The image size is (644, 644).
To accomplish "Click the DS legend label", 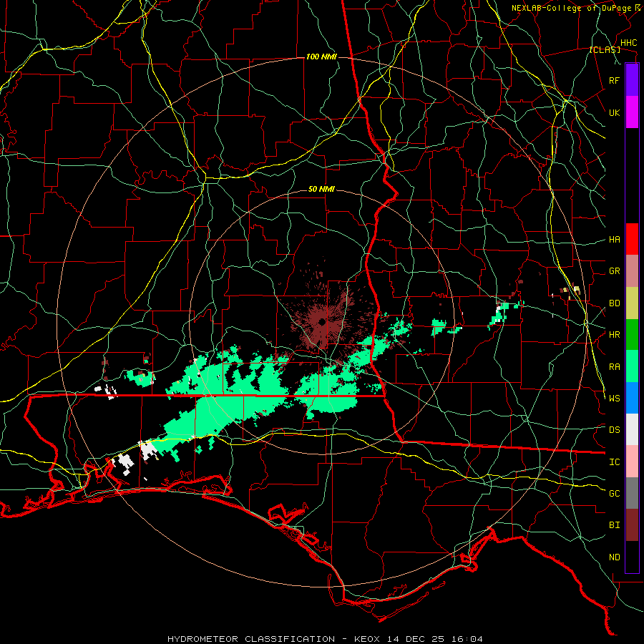I will point(614,429).
